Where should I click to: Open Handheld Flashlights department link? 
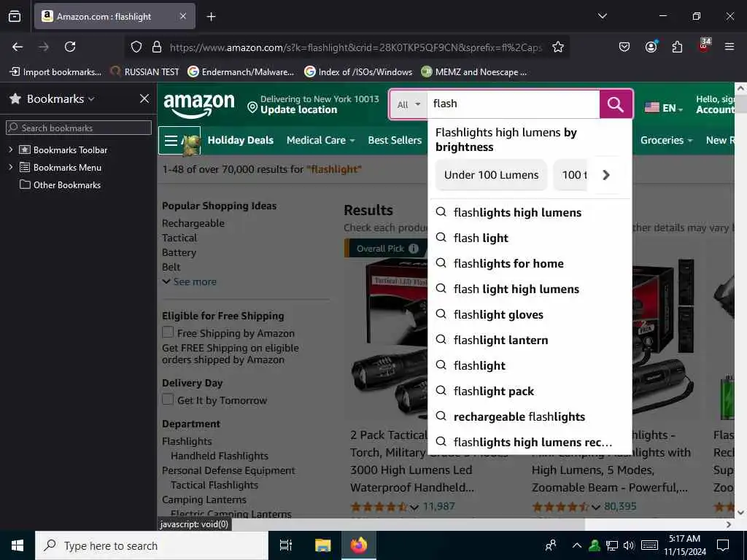(220, 456)
